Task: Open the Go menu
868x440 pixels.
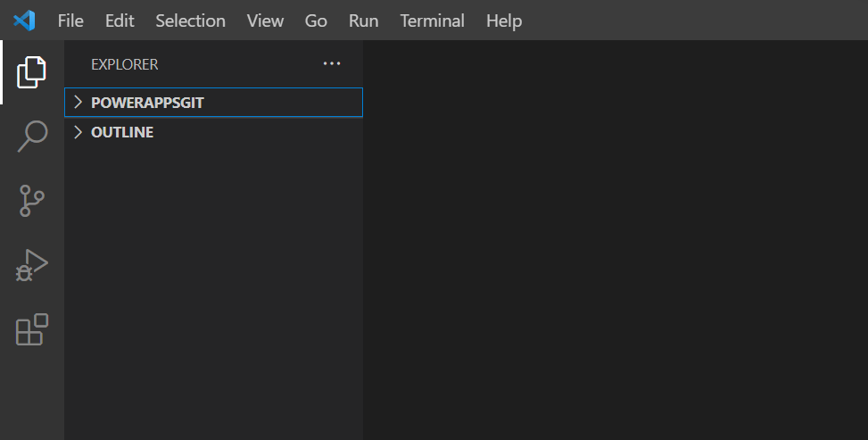Action: click(316, 21)
